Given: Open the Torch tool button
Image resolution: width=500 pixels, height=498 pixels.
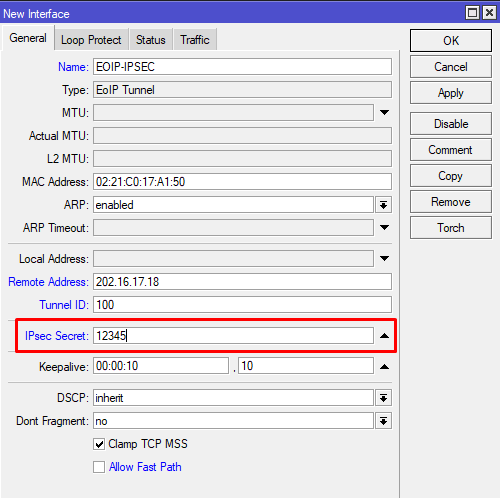Looking at the screenshot, I should tap(451, 228).
